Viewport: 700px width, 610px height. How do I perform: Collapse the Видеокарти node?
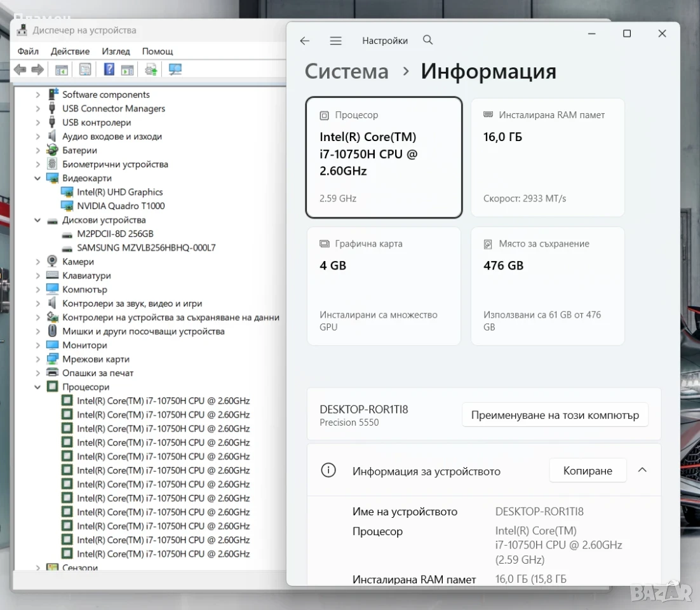[x=38, y=178]
